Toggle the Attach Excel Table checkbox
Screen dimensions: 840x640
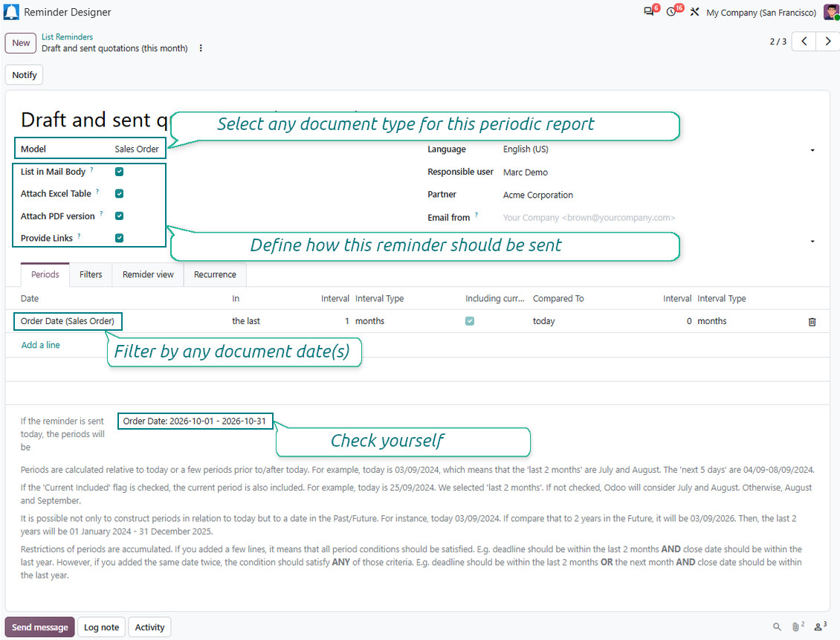pos(120,193)
